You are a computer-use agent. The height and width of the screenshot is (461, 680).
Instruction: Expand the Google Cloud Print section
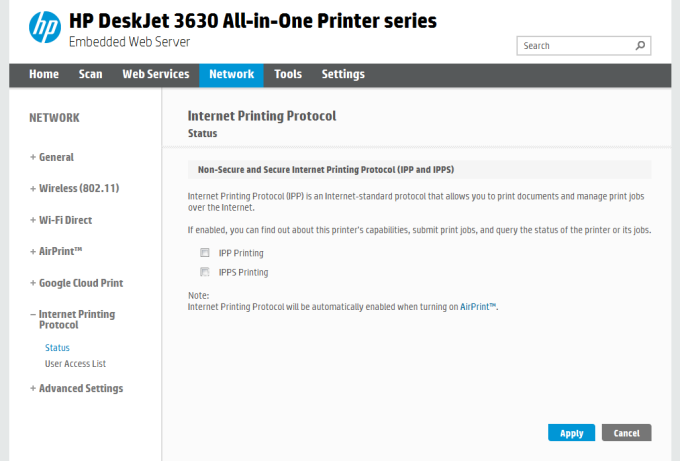point(80,283)
